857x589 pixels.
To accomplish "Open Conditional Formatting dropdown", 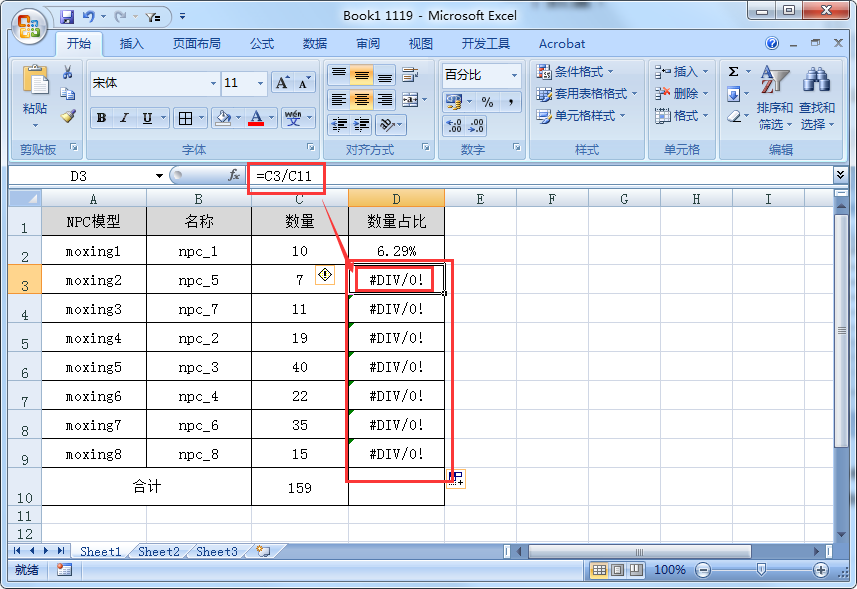I will [575, 72].
